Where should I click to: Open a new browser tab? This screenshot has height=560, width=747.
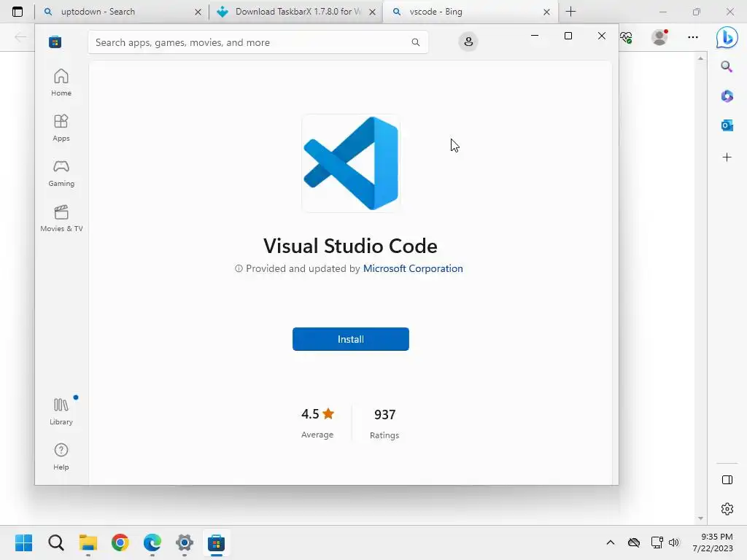[x=570, y=12]
